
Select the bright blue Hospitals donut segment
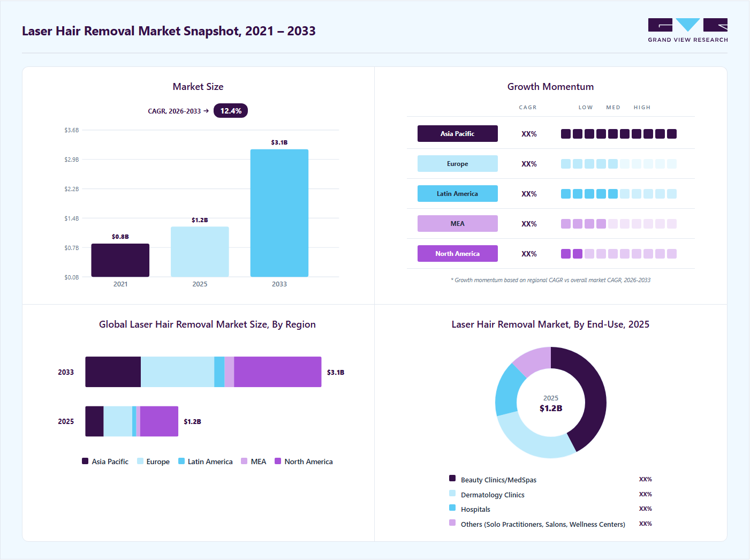pos(507,390)
